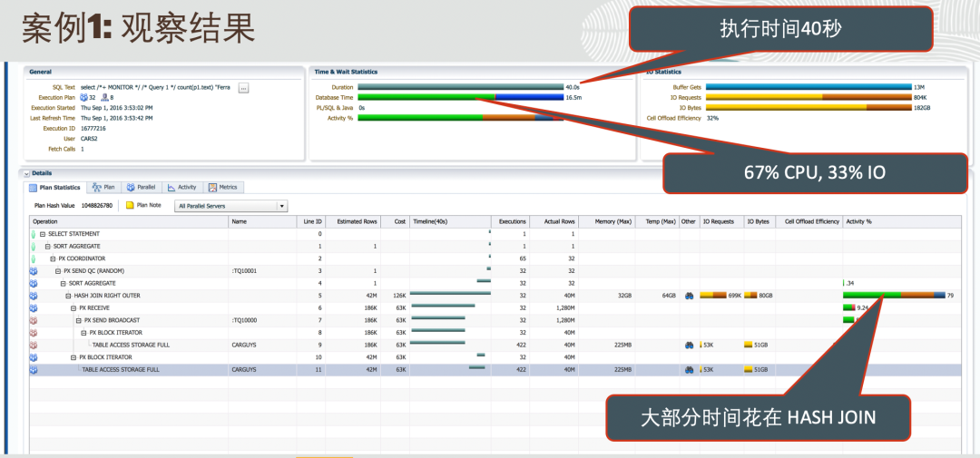Click binoculars icon in line 9 row

coord(690,345)
